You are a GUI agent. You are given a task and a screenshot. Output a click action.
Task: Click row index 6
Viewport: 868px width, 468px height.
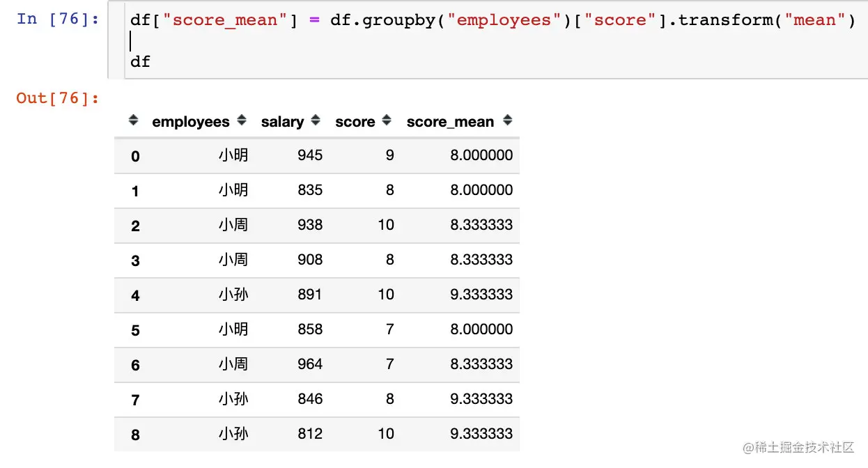click(135, 366)
